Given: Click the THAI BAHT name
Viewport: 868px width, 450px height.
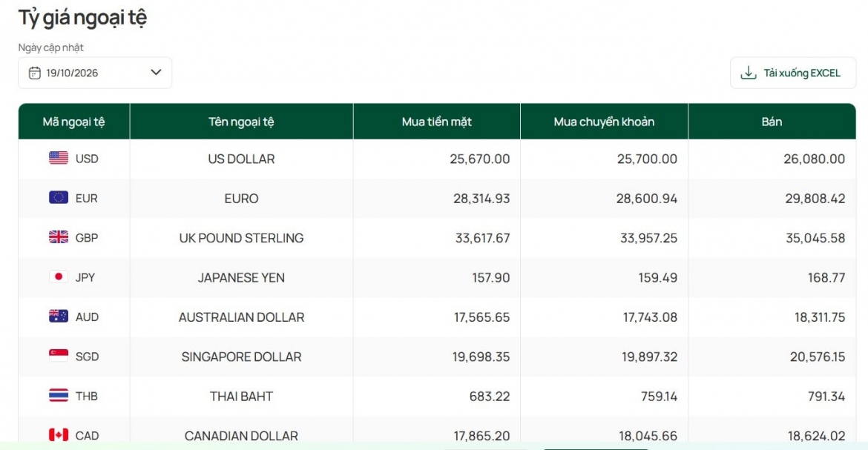Looking at the screenshot, I should coord(241,397).
